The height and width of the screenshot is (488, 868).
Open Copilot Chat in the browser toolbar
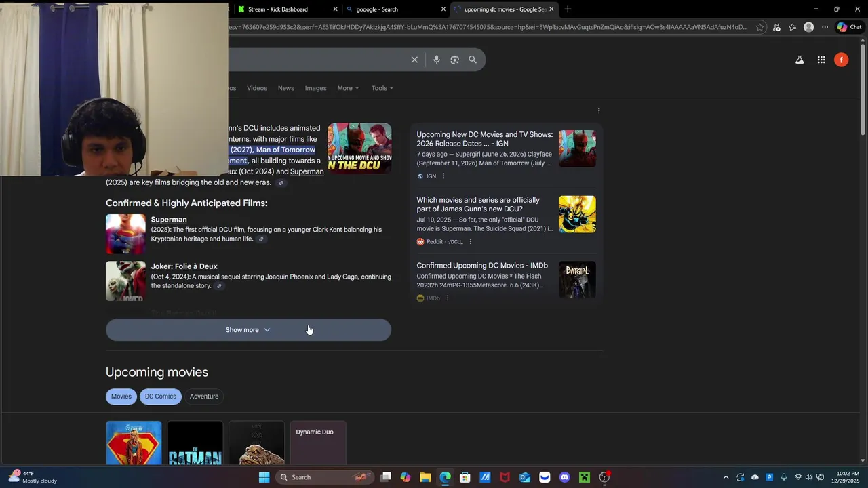(x=849, y=27)
